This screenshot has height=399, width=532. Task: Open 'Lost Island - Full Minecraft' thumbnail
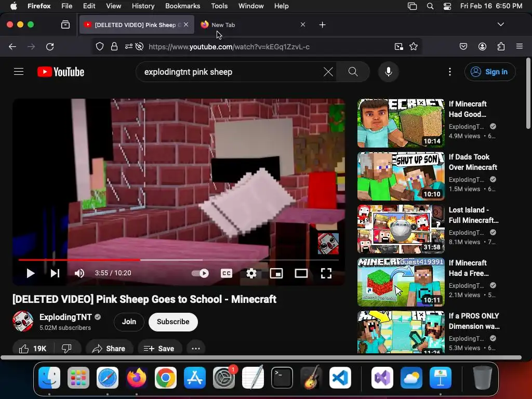(401, 229)
